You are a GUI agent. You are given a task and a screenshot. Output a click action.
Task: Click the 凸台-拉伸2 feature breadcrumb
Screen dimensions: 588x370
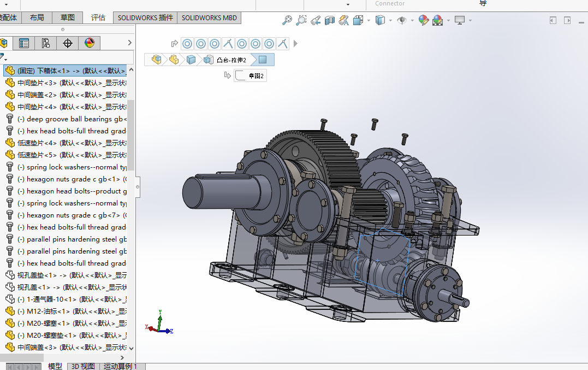(225, 60)
